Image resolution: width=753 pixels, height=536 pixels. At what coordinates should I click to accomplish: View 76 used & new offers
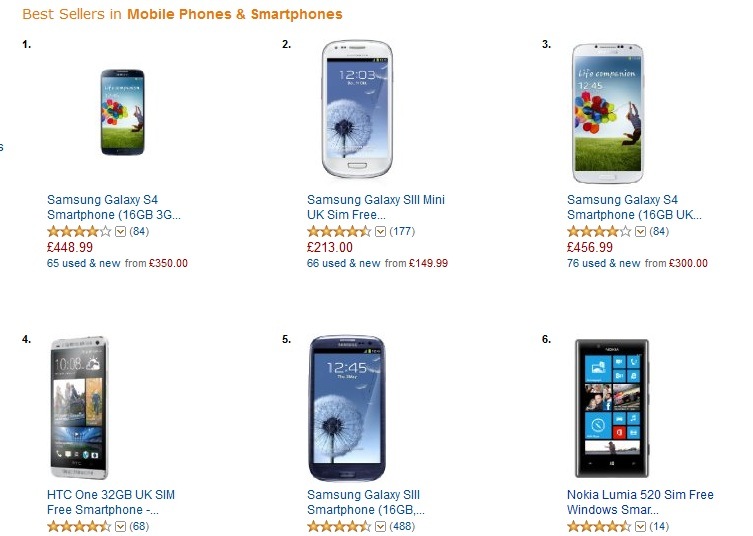(604, 264)
